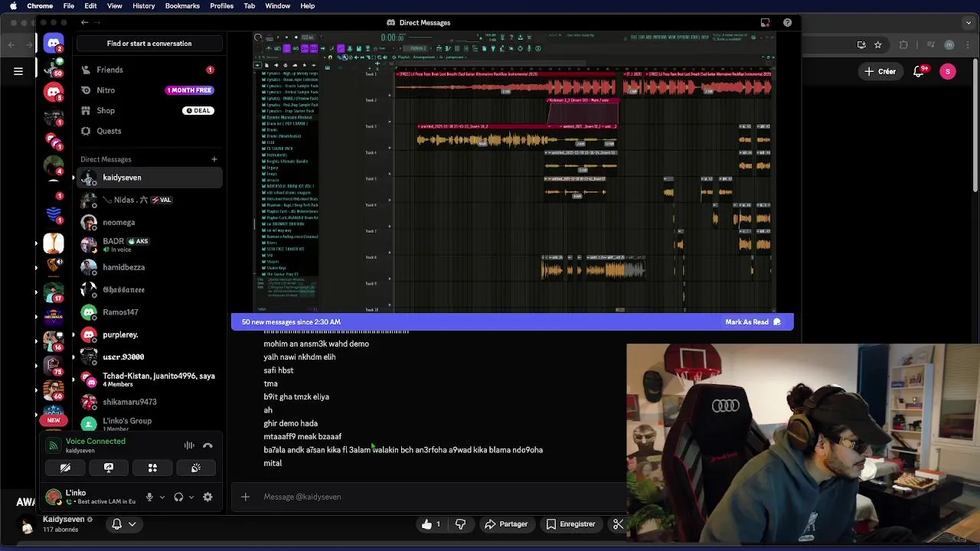Click Find or start a conversation

point(149,44)
